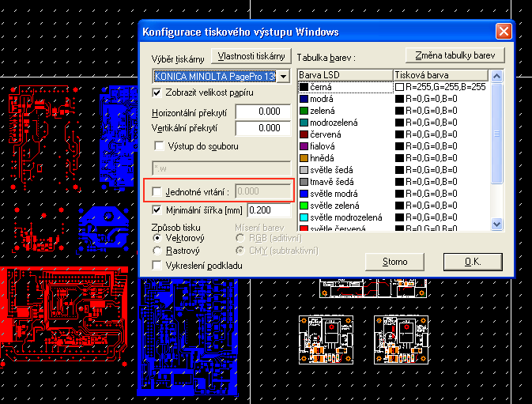This screenshot has height=404, width=532.
Task: Toggle the Zobrazit velikost papíru checkbox
Action: coord(157,93)
